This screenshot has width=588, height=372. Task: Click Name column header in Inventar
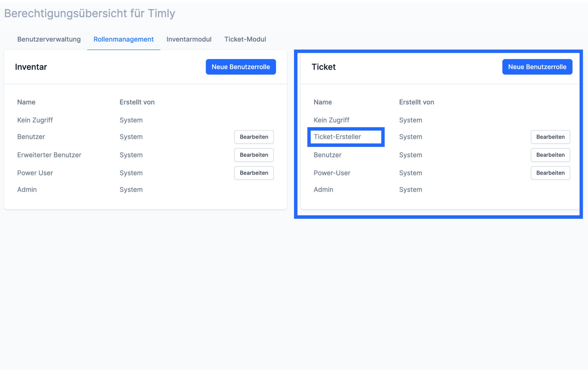(x=26, y=102)
